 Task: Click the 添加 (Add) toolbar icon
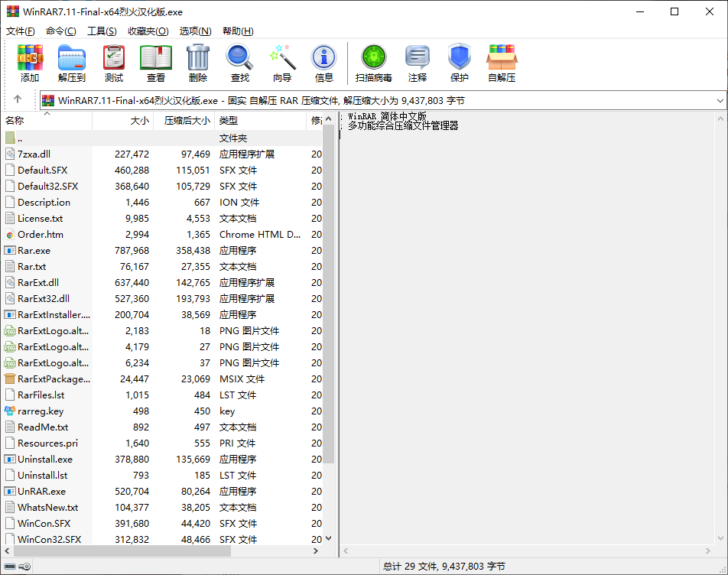[x=30, y=63]
